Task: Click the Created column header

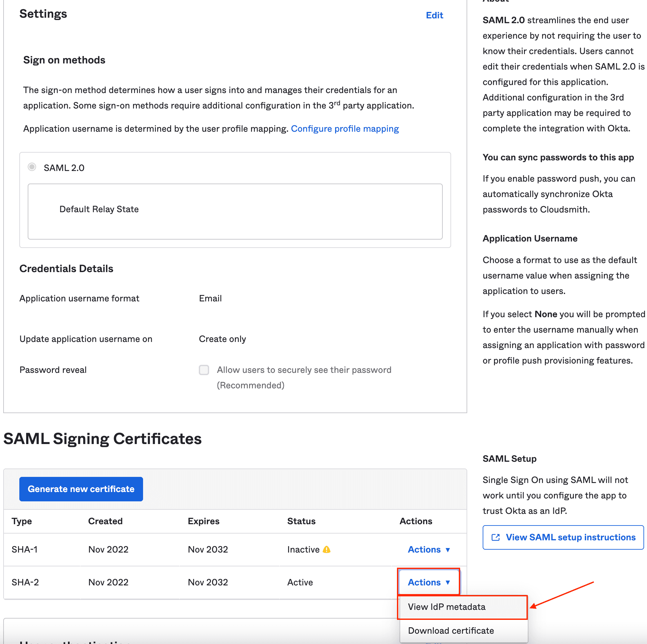Action: [105, 521]
